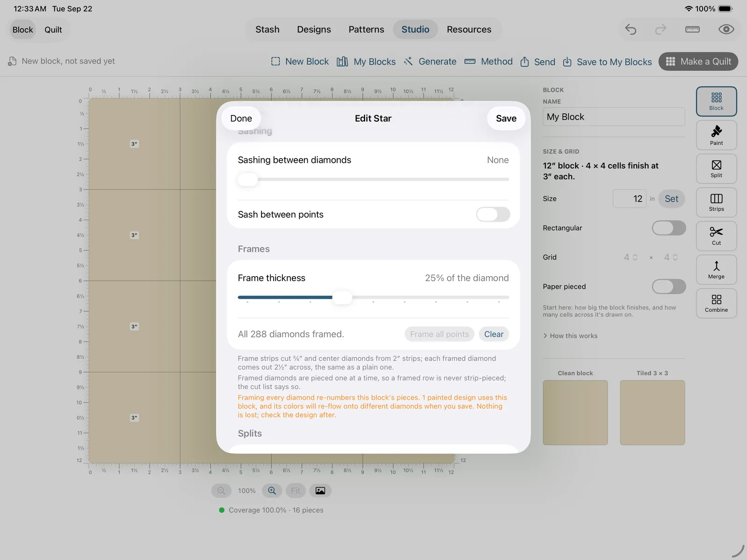Select the Paint tool
Image resolution: width=747 pixels, height=560 pixels.
coord(716,135)
